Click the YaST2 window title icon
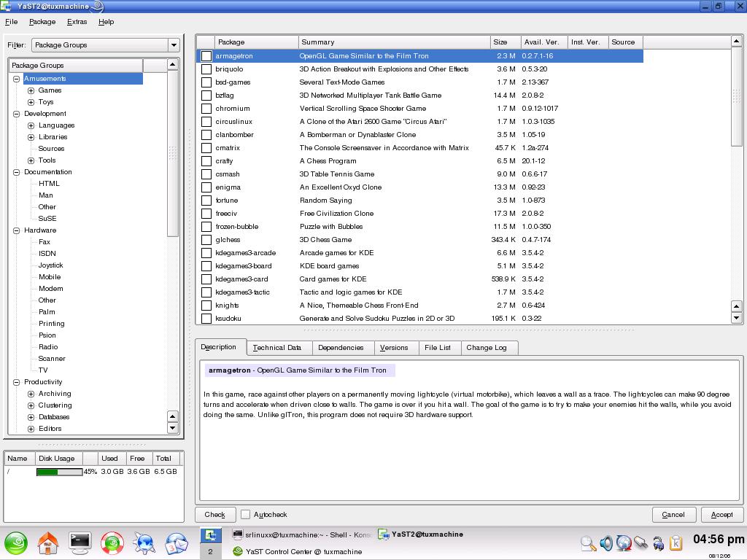Viewport: 747px width, 560px height. 6,6
